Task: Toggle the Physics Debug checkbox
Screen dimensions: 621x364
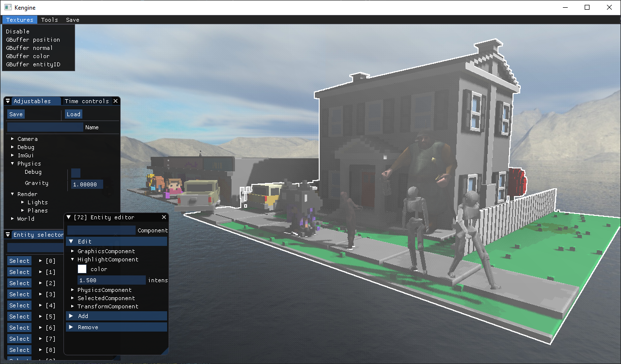Action: (76, 173)
